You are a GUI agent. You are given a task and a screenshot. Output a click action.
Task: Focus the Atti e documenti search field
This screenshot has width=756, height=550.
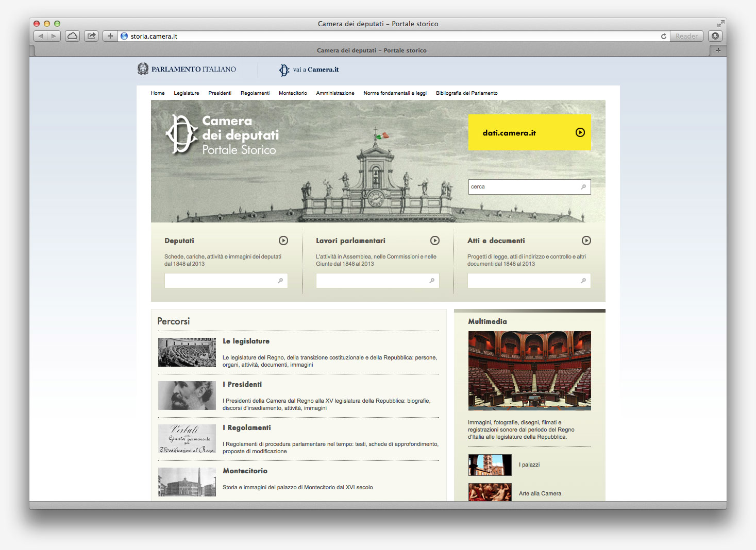[529, 281]
